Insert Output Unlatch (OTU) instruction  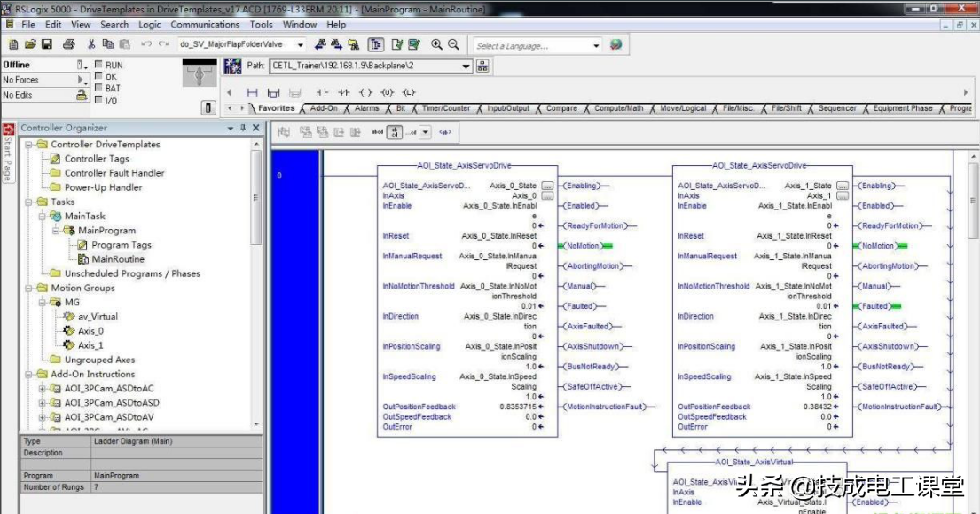[x=387, y=92]
